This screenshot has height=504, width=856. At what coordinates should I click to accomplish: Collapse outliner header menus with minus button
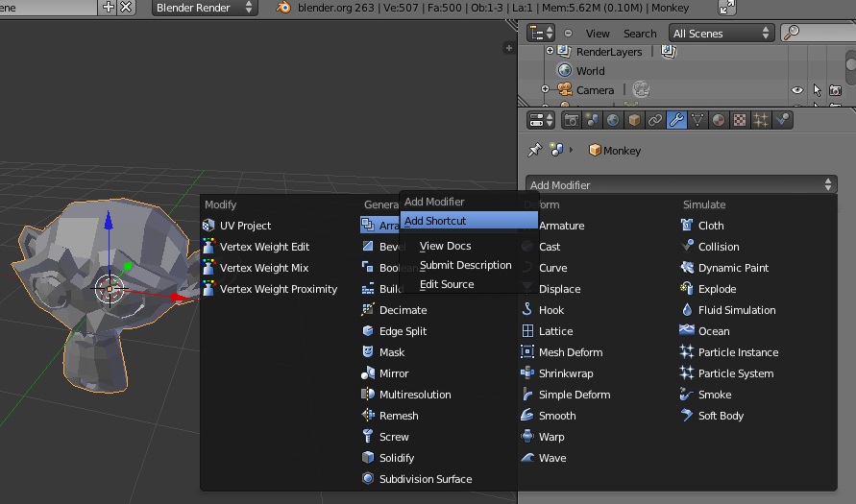(x=569, y=34)
